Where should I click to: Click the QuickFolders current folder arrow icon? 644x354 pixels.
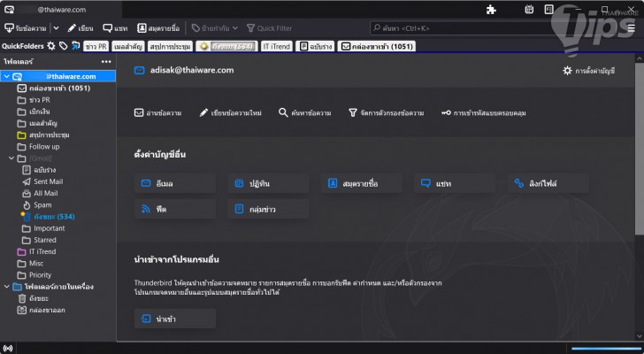tap(75, 46)
